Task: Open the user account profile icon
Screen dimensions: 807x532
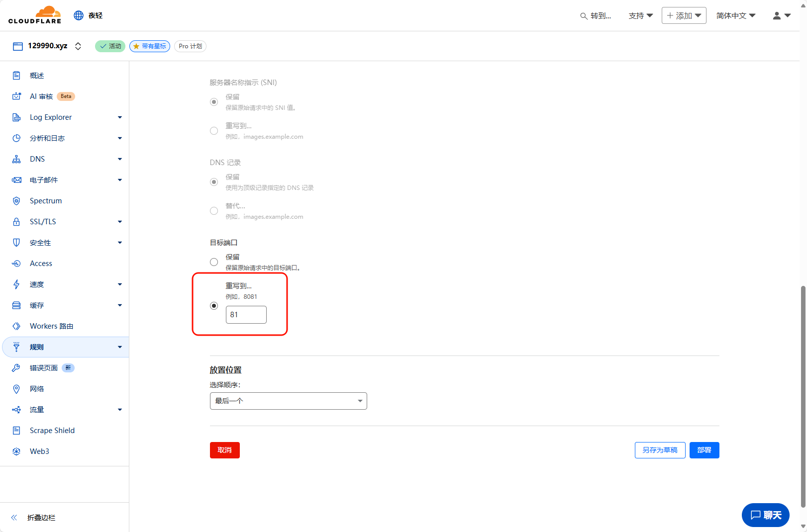Action: (x=777, y=16)
